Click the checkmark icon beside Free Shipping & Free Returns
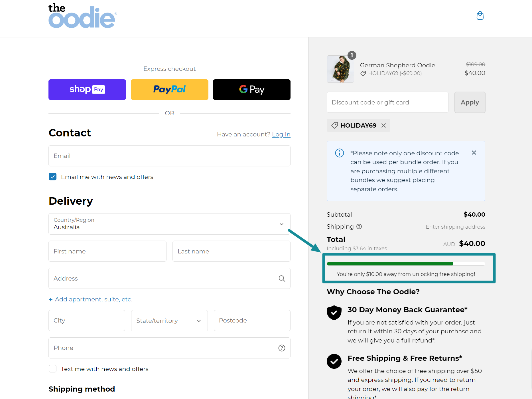Image resolution: width=532 pixels, height=399 pixels. pos(334,361)
